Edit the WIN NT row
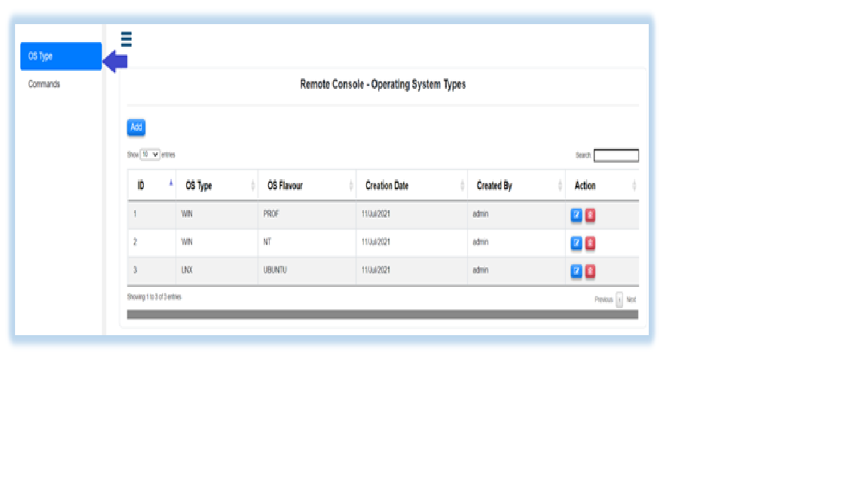Screen dimensions: 868x488 pos(576,243)
